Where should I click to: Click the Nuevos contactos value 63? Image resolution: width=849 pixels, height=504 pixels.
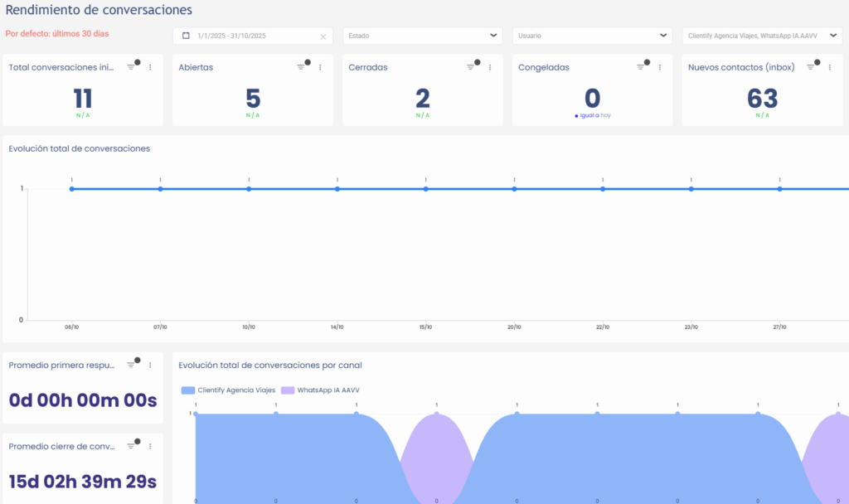click(x=762, y=99)
